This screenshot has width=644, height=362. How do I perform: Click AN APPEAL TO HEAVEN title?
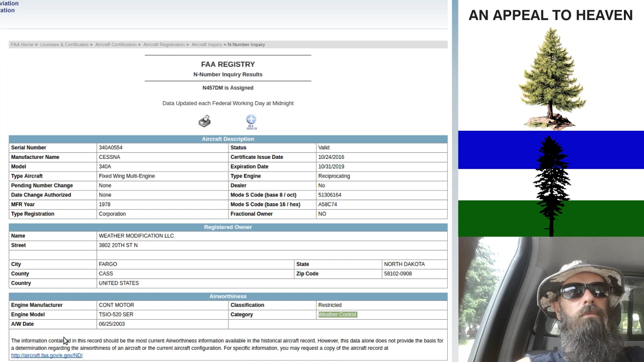[551, 15]
